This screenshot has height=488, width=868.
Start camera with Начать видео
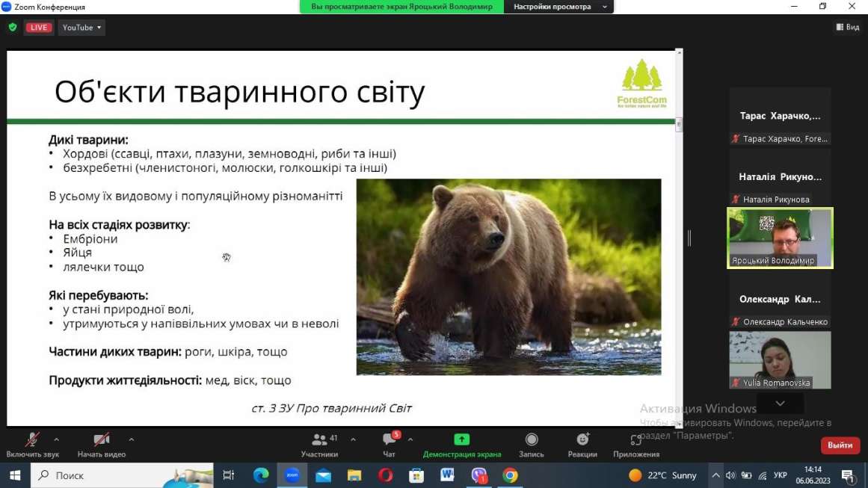[x=101, y=445]
